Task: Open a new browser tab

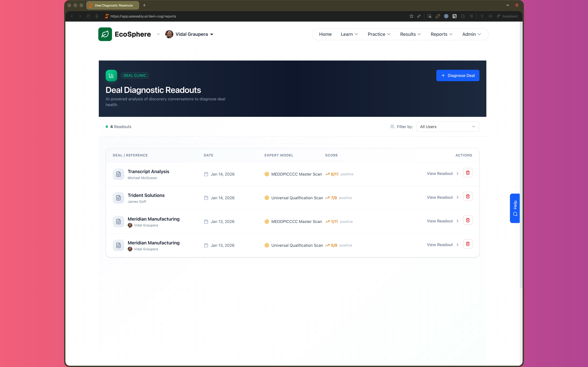Action: [x=144, y=5]
